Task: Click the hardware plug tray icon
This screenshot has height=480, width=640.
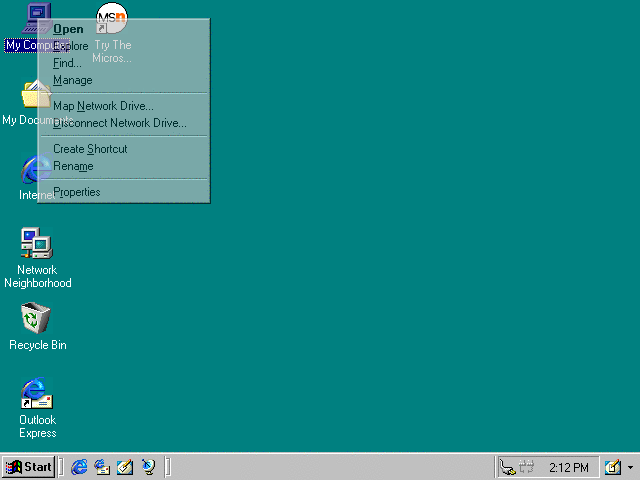Action: point(508,467)
